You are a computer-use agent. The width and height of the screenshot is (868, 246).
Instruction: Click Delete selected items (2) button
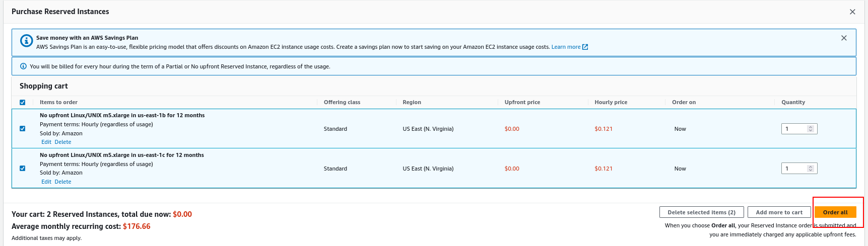[x=701, y=212]
